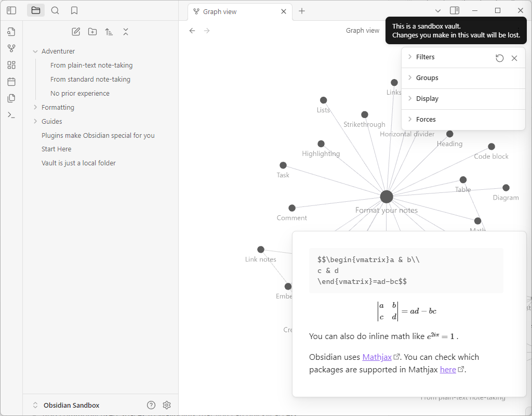Change file sort order icon

pyautogui.click(x=109, y=32)
